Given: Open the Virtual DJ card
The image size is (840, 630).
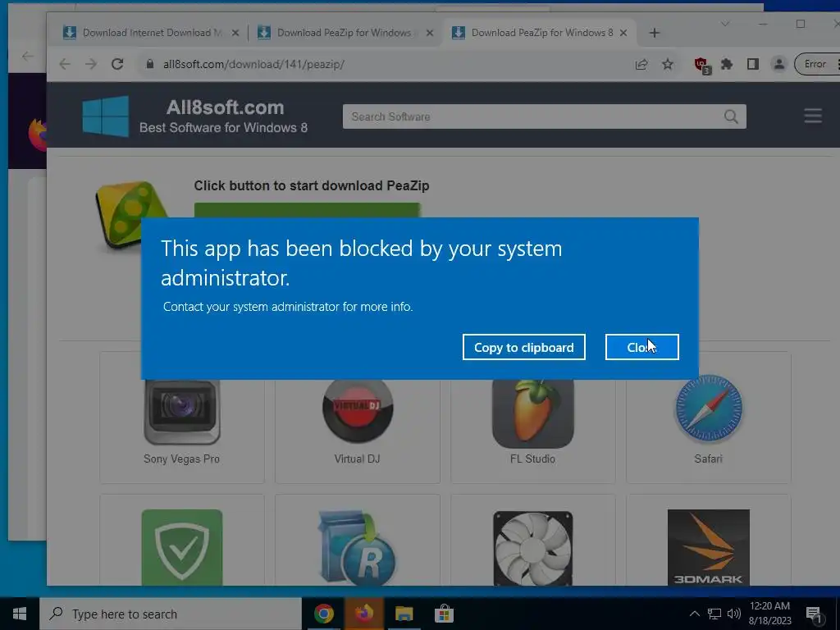Looking at the screenshot, I should [x=358, y=418].
